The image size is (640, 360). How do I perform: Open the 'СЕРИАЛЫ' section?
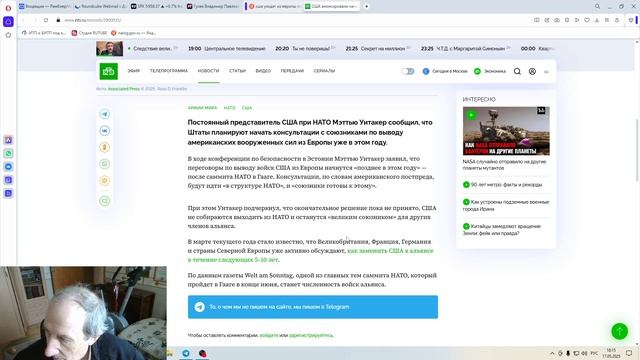pyautogui.click(x=324, y=71)
